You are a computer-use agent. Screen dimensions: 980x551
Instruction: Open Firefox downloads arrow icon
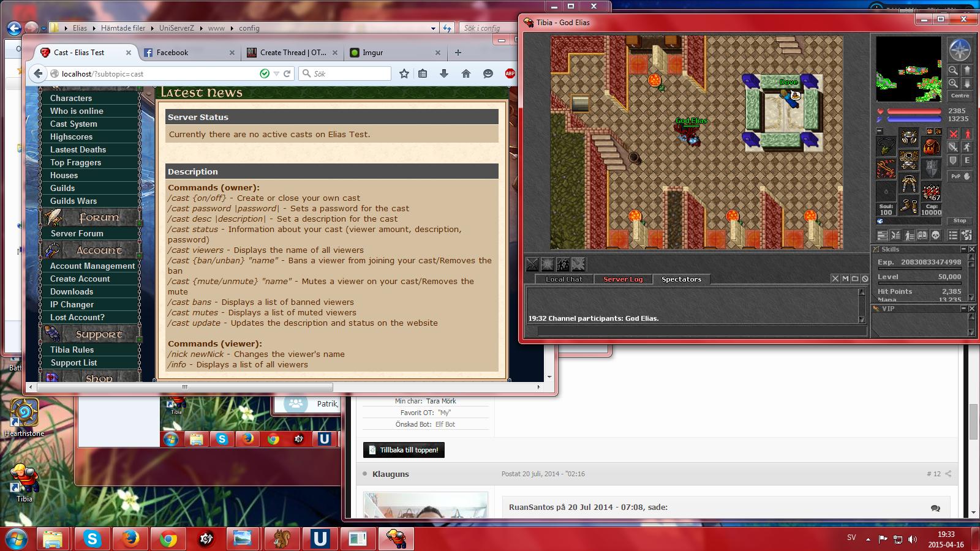(444, 73)
